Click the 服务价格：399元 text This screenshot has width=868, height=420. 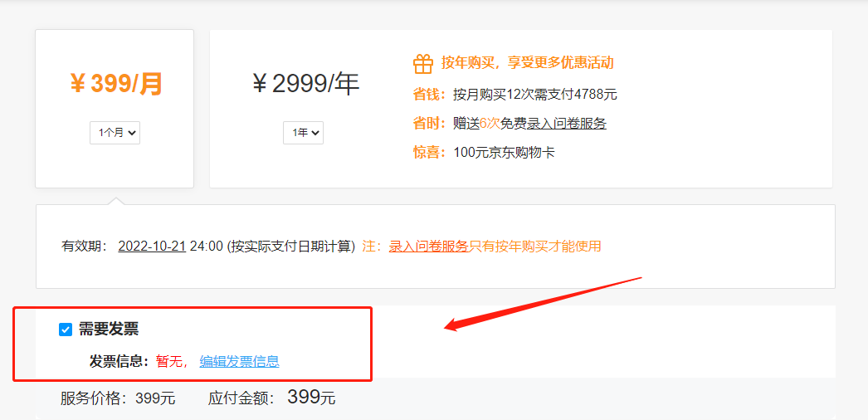pyautogui.click(x=118, y=398)
